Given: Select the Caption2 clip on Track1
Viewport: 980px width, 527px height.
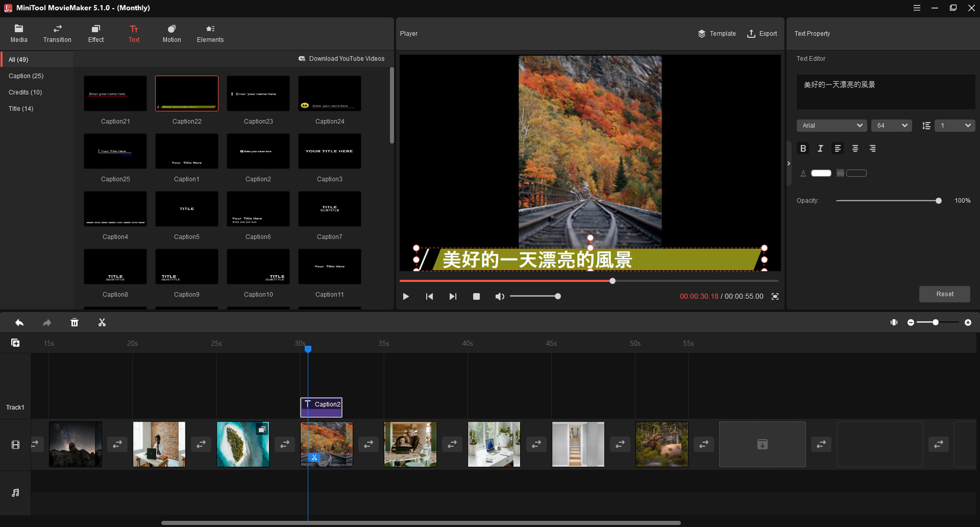Looking at the screenshot, I should (321, 408).
